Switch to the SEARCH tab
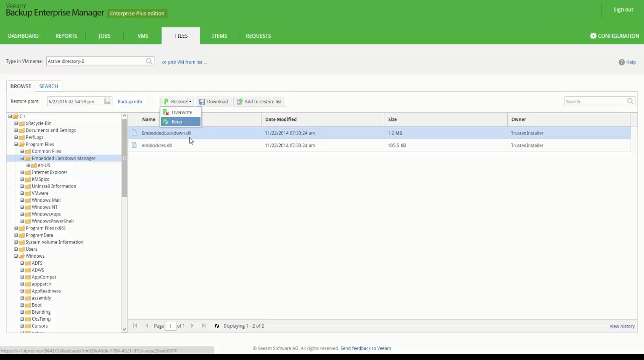The width and height of the screenshot is (644, 360). tap(48, 86)
